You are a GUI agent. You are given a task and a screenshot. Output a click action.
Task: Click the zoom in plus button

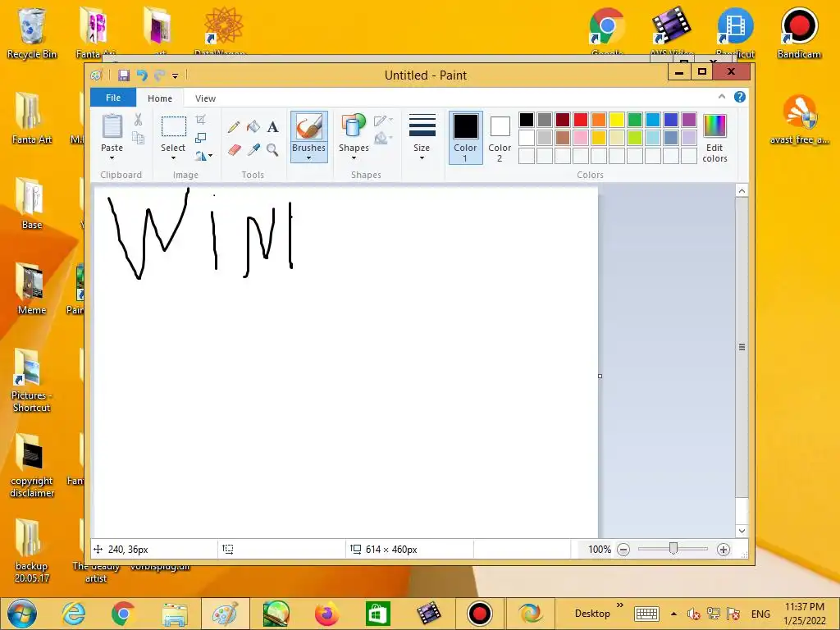click(724, 550)
